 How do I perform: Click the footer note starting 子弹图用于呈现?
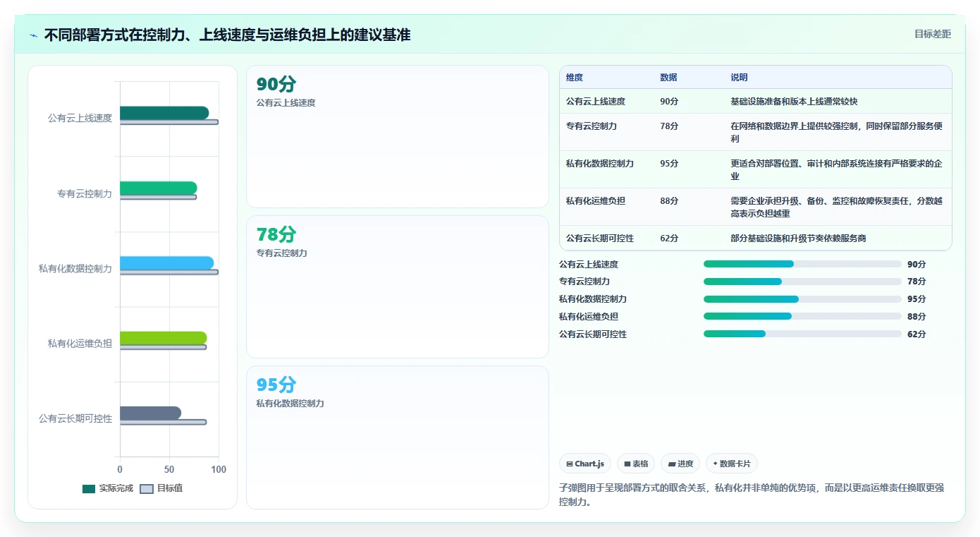(752, 495)
